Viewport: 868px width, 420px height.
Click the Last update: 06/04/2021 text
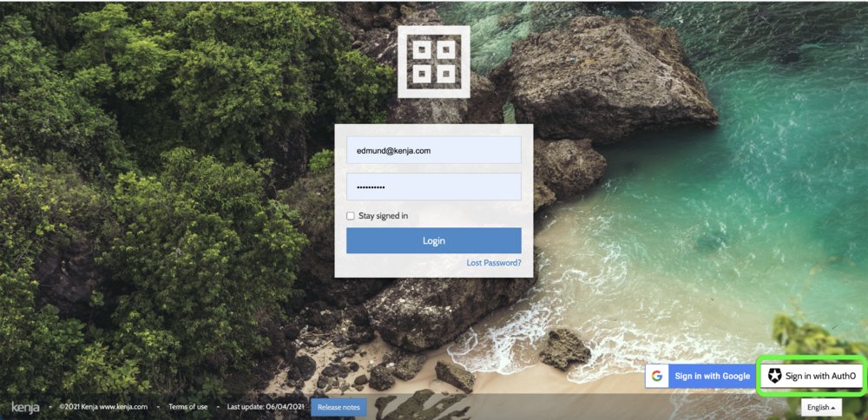pos(266,407)
